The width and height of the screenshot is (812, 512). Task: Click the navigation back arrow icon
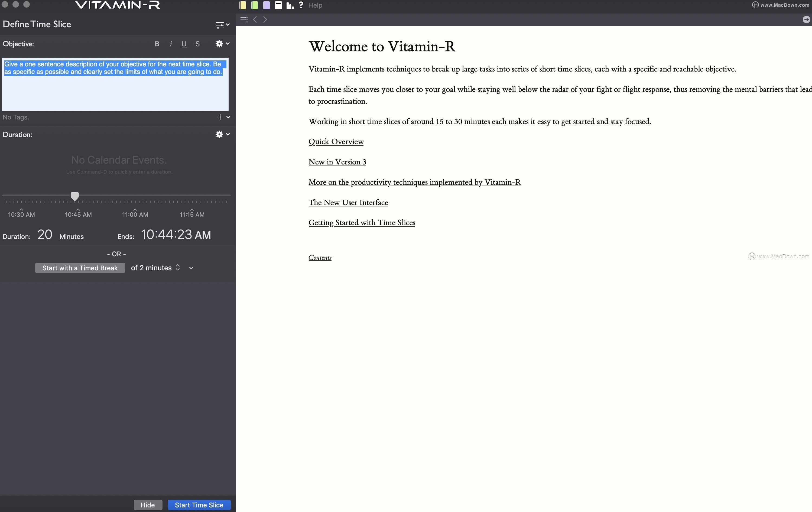click(x=255, y=20)
